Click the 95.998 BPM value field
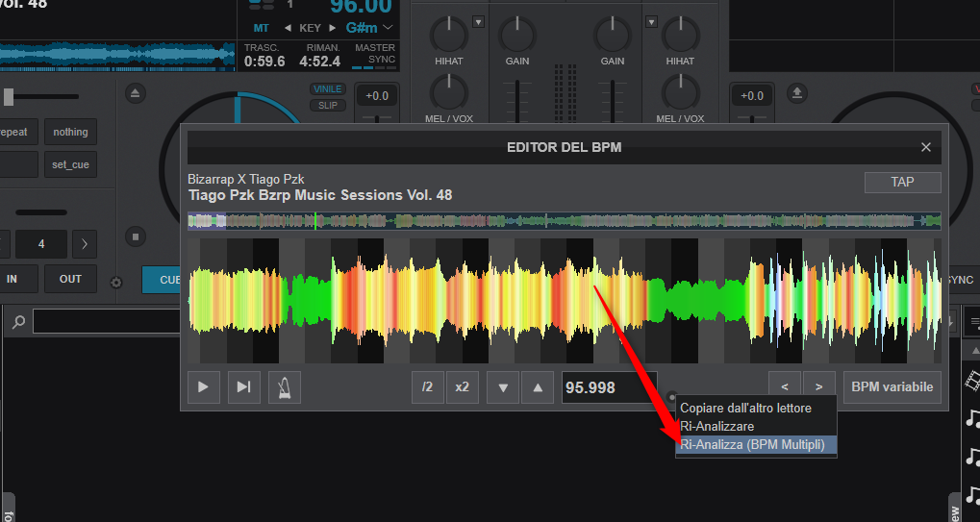 [610, 387]
